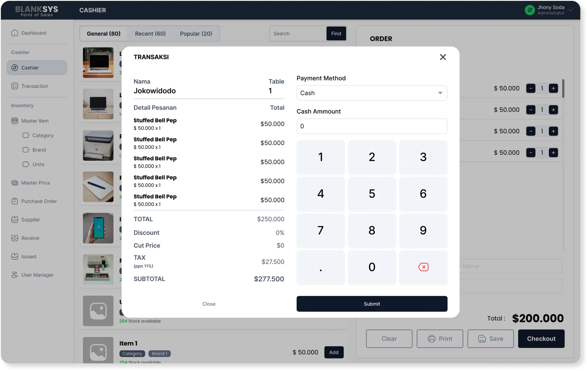Expand the Jhony Soda account menu chevron
The height and width of the screenshot is (371, 588).
coord(571,10)
